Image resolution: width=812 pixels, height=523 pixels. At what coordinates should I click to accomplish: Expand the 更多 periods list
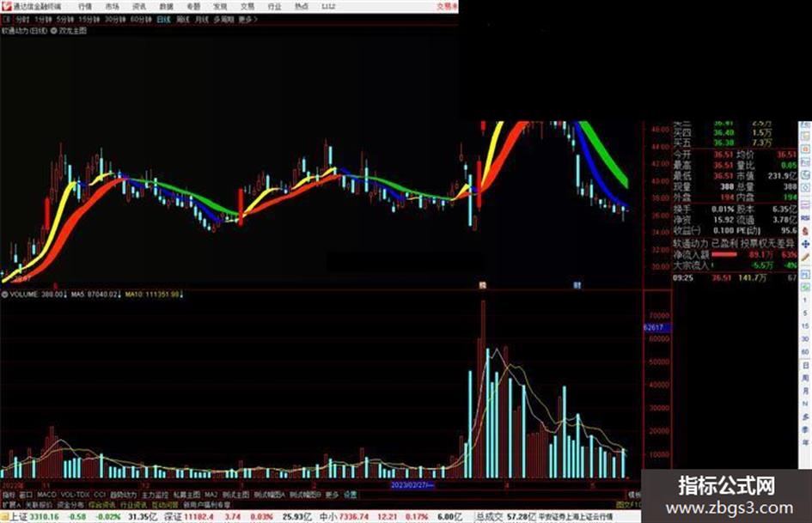(x=247, y=19)
